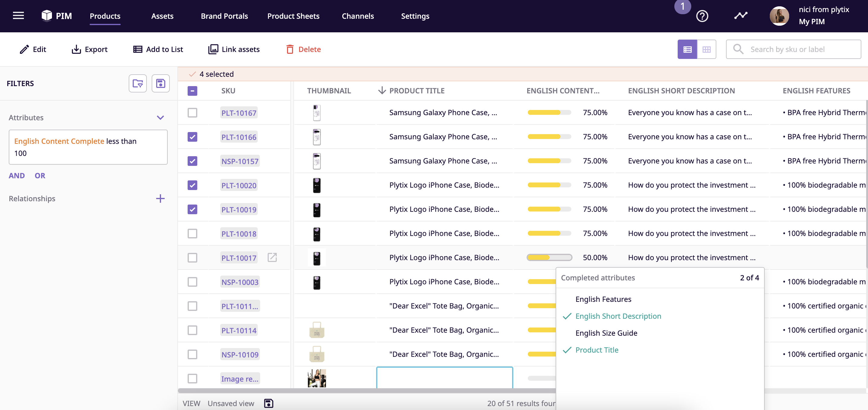Screen dimensions: 868x410
Task: Click the Link assets icon
Action: 214,49
